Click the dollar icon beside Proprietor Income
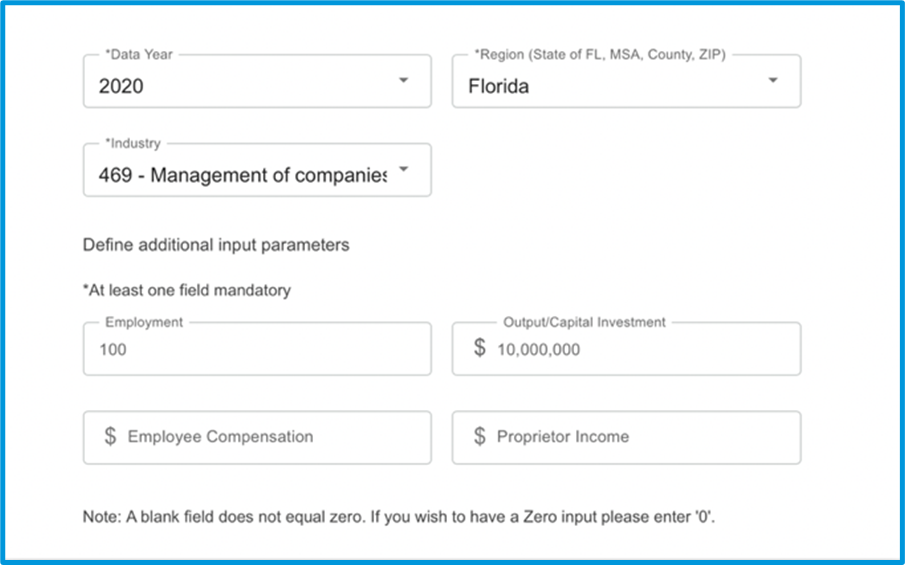 480,436
